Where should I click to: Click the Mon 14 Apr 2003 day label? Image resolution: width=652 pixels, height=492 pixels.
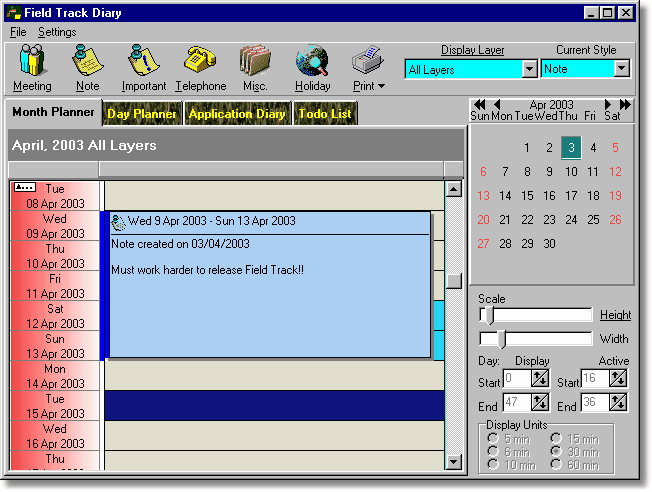pyautogui.click(x=55, y=376)
